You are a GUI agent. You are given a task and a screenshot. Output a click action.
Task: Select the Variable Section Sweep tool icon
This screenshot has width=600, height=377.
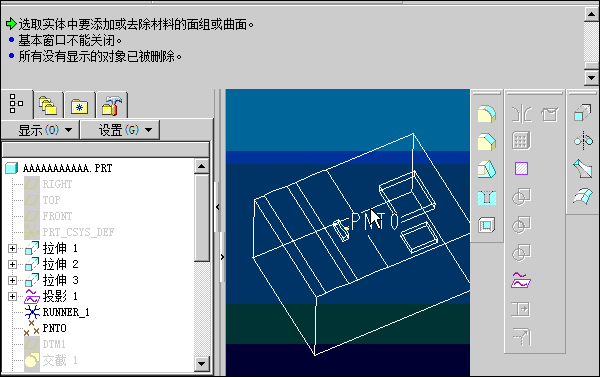583,169
